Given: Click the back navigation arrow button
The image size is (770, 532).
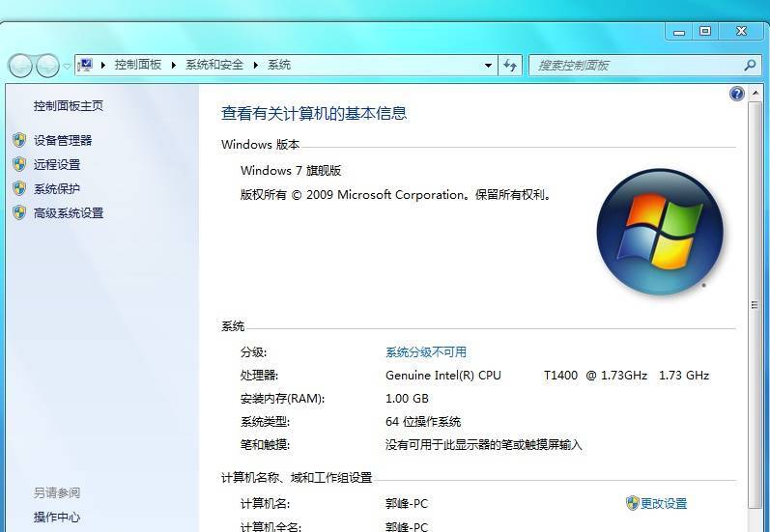Looking at the screenshot, I should 20,66.
